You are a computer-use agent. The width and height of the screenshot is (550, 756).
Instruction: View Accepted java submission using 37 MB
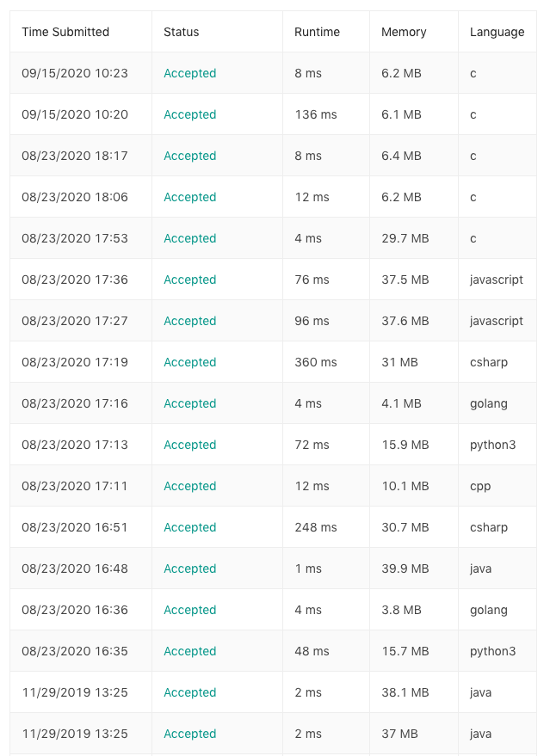click(x=189, y=734)
